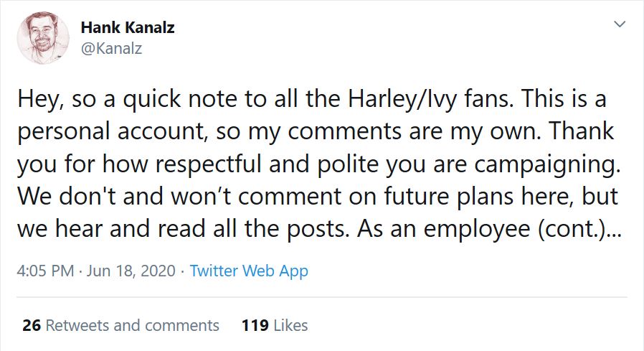Click the "we hear and read" sentence

point(179,232)
